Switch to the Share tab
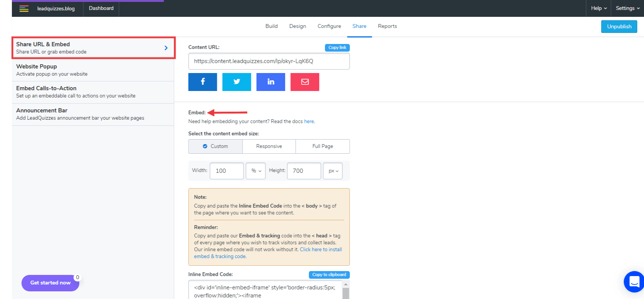 click(359, 26)
